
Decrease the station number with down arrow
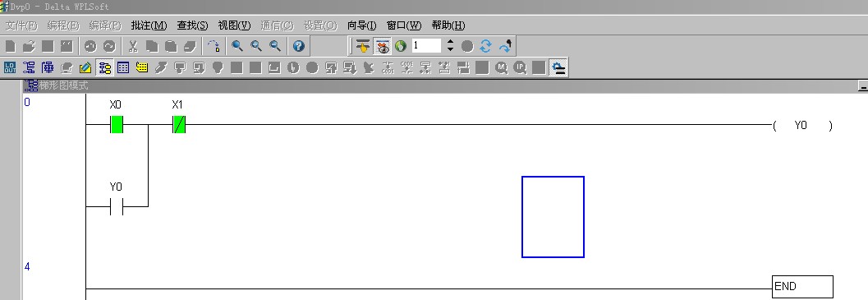pyautogui.click(x=450, y=49)
